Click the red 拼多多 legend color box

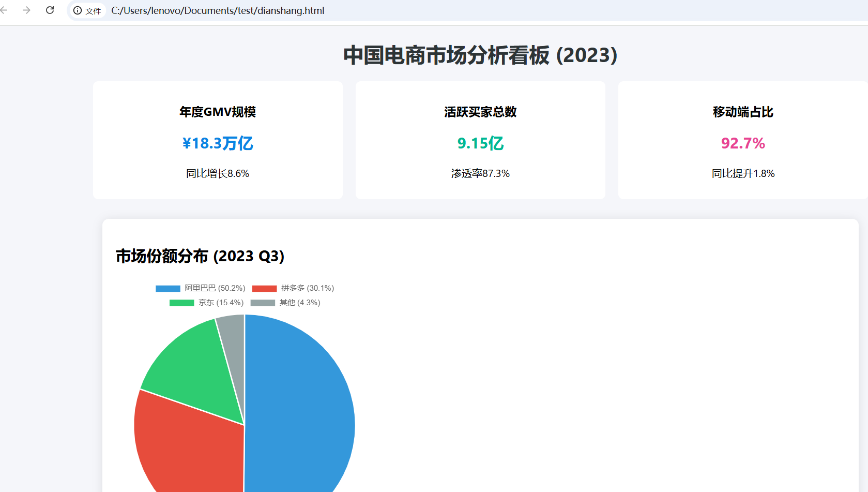click(x=265, y=289)
